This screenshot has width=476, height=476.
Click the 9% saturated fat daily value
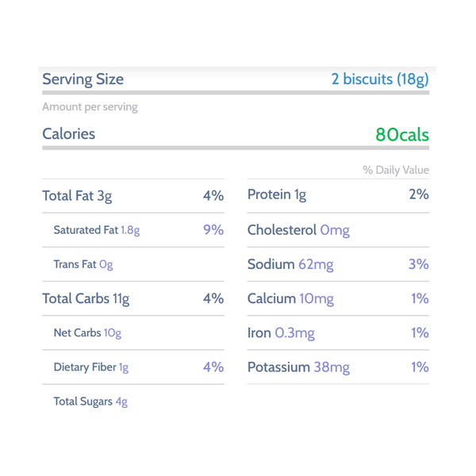click(213, 230)
